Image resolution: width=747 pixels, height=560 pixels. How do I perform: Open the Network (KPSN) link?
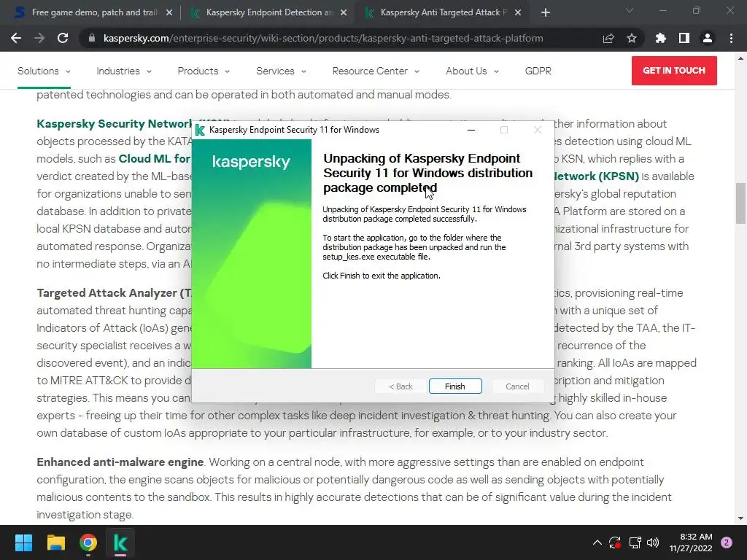(597, 176)
